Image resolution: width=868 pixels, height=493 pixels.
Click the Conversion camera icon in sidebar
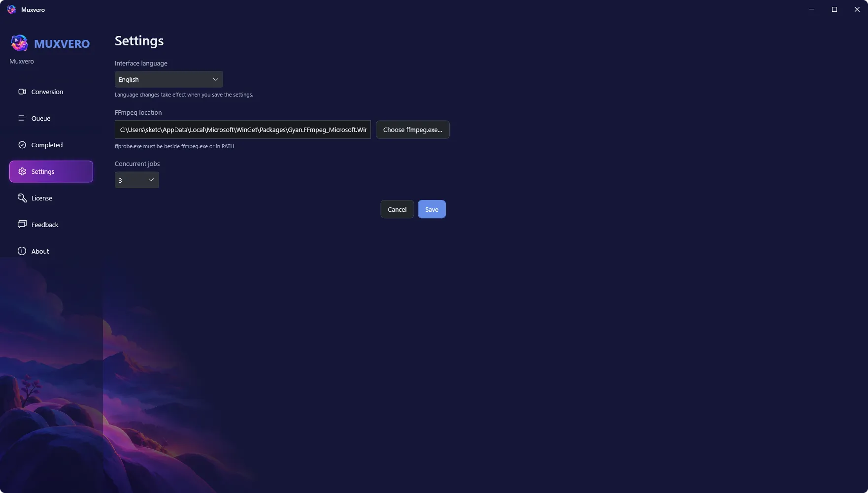[22, 92]
